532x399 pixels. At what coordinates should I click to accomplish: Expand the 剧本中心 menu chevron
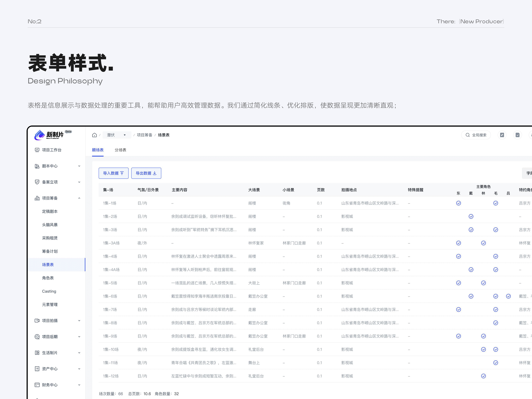point(79,166)
